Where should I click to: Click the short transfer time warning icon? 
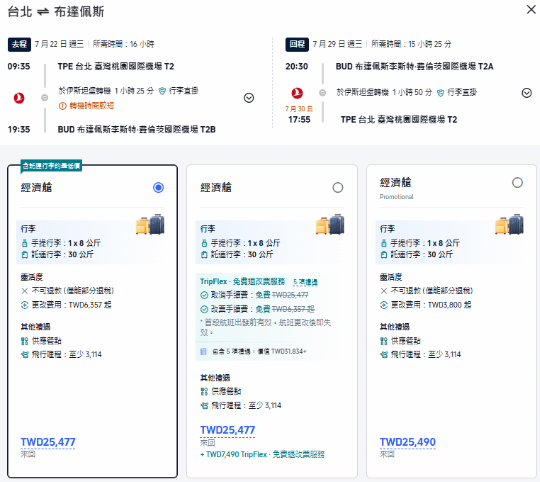pyautogui.click(x=62, y=106)
